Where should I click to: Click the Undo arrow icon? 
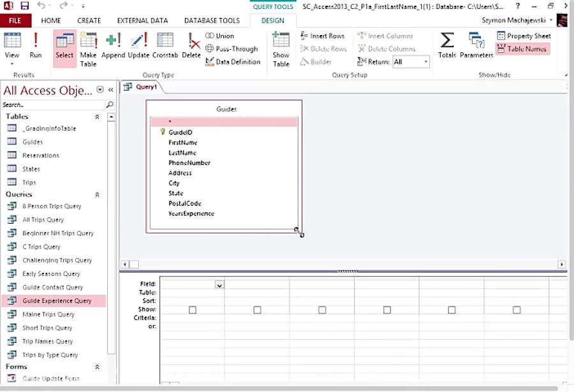41,6
